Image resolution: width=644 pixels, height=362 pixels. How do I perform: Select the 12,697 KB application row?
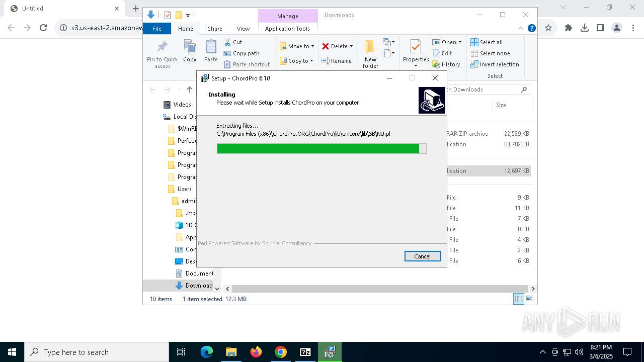click(489, 171)
